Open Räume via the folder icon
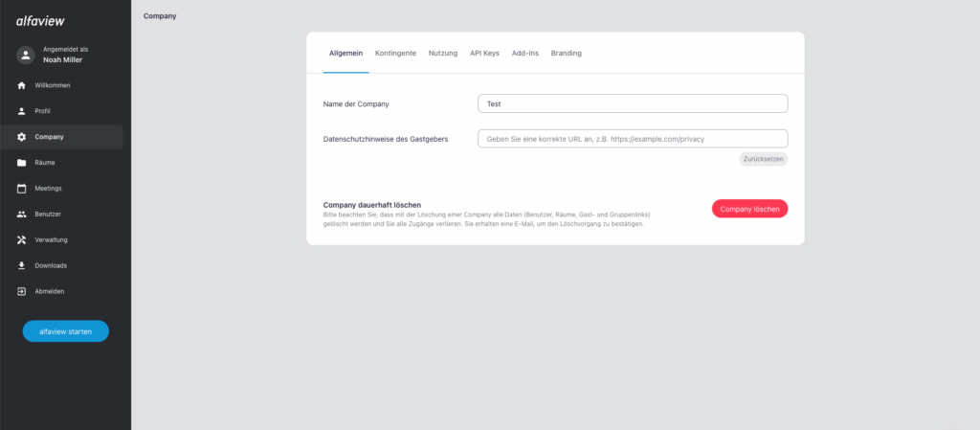The height and width of the screenshot is (430, 980). tap(21, 163)
